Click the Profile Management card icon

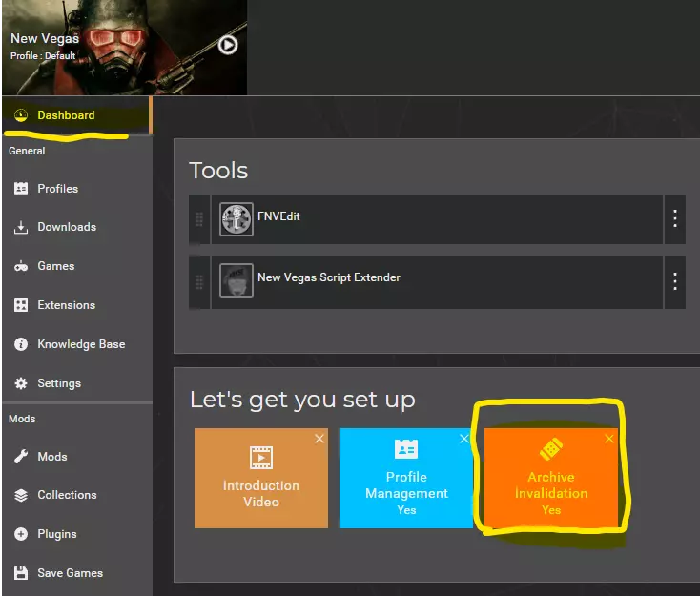[406, 449]
